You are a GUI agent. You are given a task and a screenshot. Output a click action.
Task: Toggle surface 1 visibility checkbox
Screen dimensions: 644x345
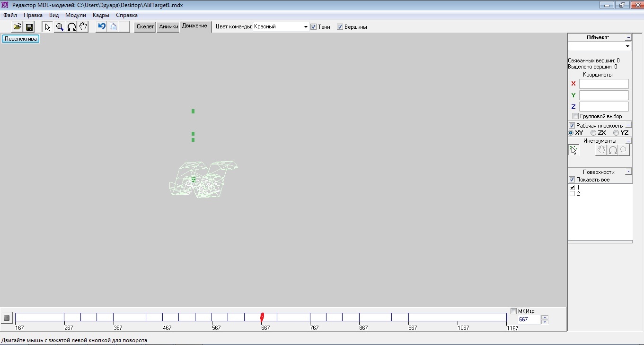573,188
